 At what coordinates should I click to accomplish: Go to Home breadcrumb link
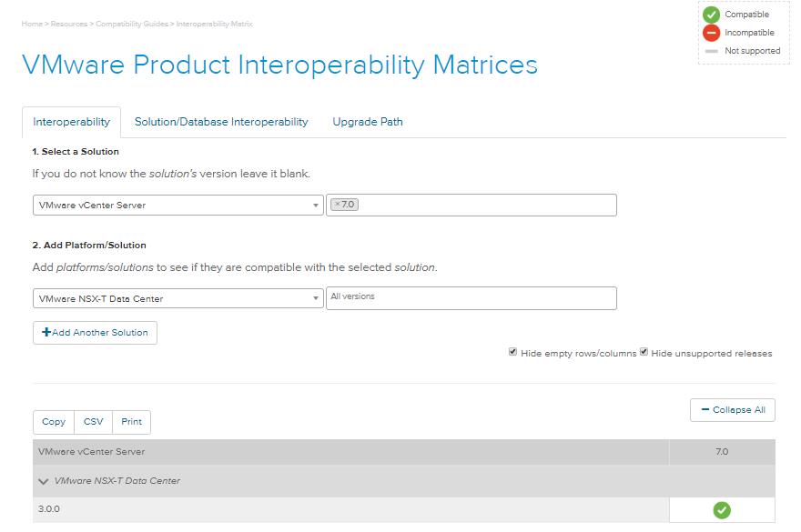pyautogui.click(x=32, y=24)
